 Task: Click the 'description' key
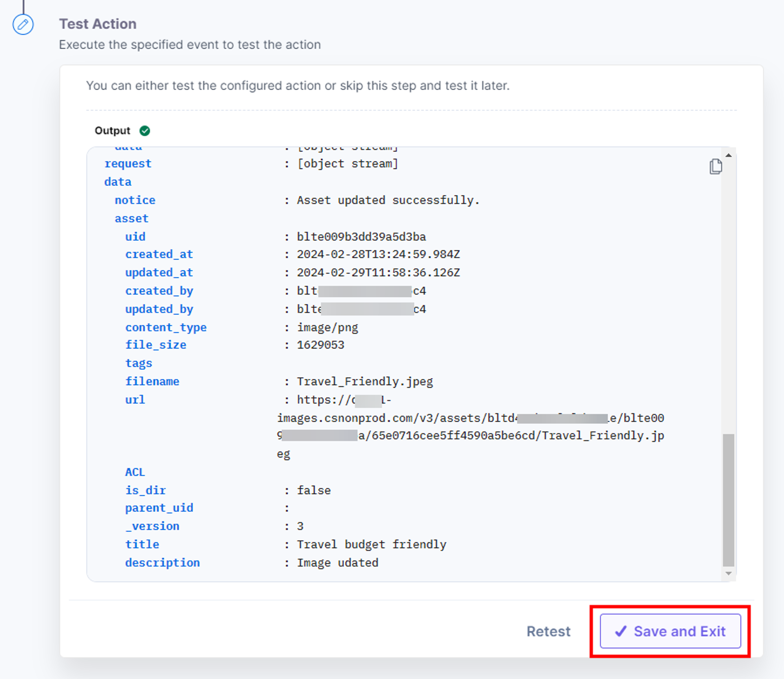tap(163, 563)
